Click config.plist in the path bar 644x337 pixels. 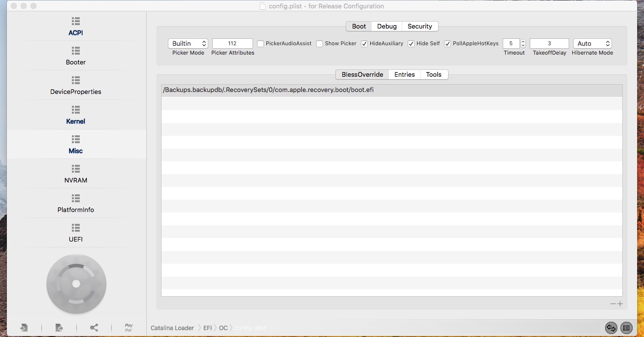251,328
